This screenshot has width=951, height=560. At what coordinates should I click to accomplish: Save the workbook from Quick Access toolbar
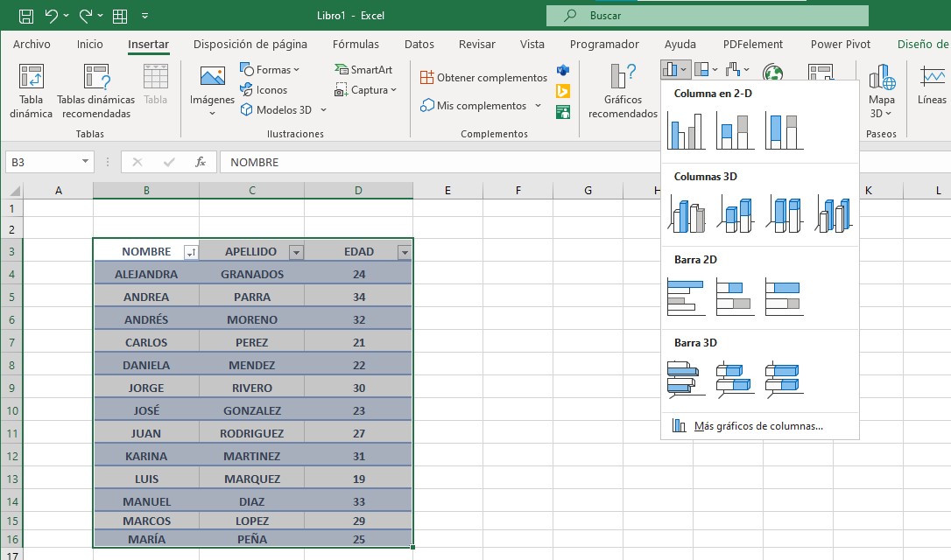coord(25,15)
